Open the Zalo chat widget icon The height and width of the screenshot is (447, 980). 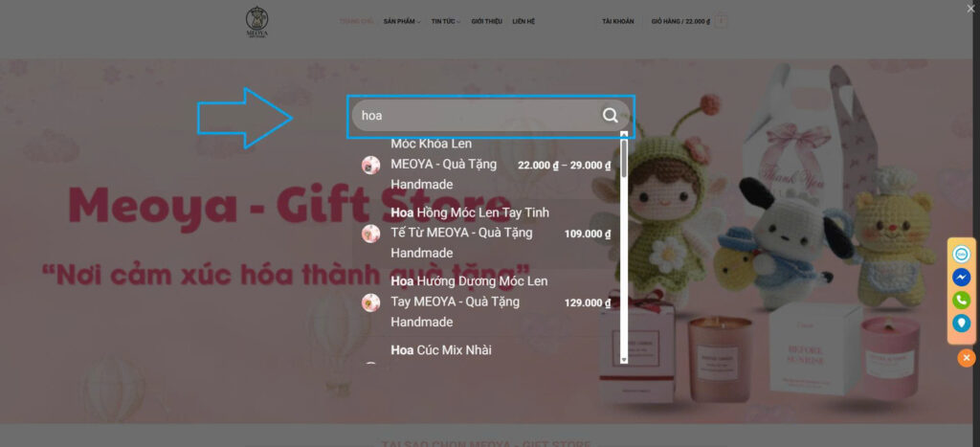[961, 255]
